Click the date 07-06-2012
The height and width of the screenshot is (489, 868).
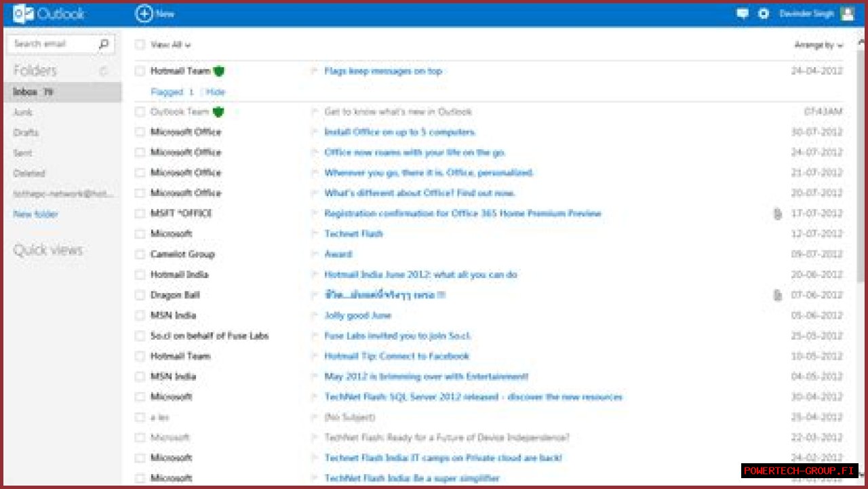[816, 295]
